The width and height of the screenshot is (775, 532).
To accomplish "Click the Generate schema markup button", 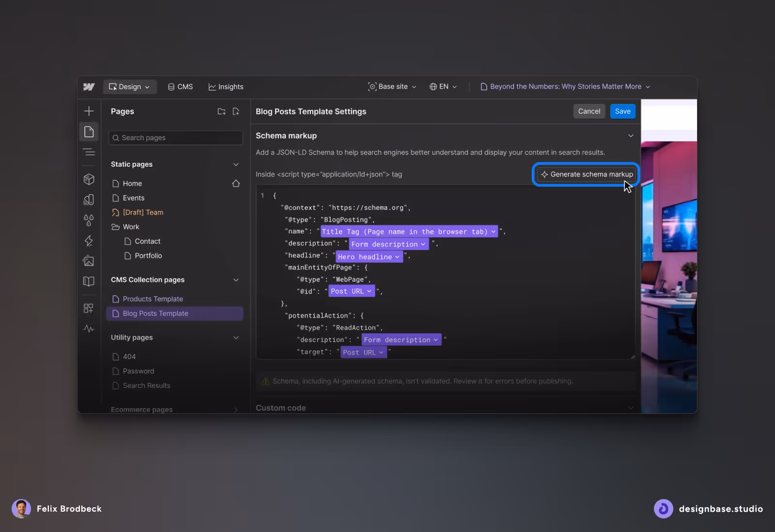I will coord(586,174).
